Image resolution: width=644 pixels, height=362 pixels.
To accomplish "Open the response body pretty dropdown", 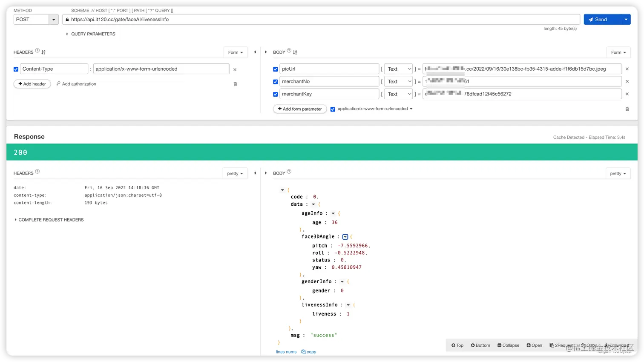I will [618, 173].
